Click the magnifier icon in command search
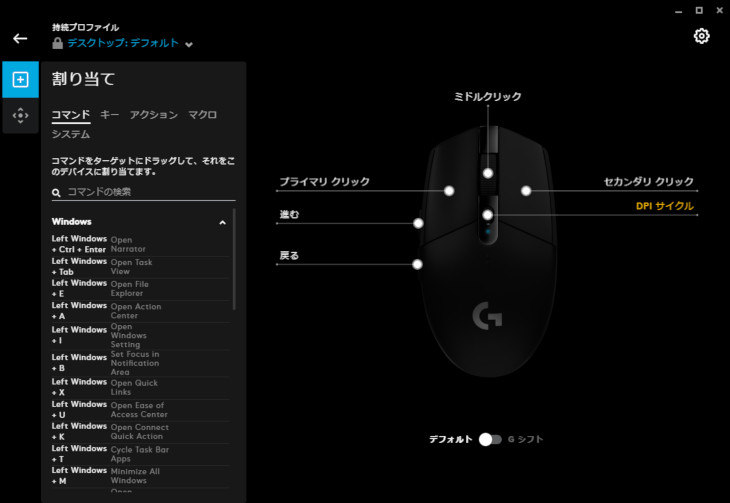 tap(56, 192)
